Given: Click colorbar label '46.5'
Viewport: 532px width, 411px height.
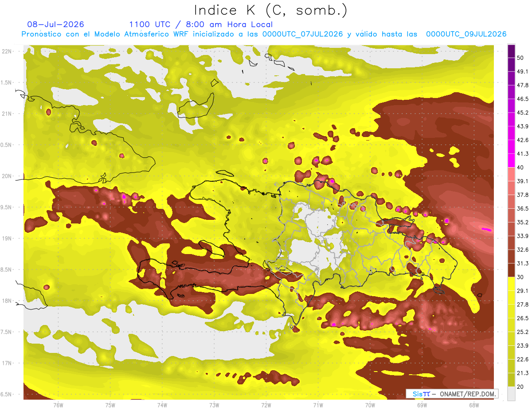Looking at the screenshot, I should pos(522,98).
